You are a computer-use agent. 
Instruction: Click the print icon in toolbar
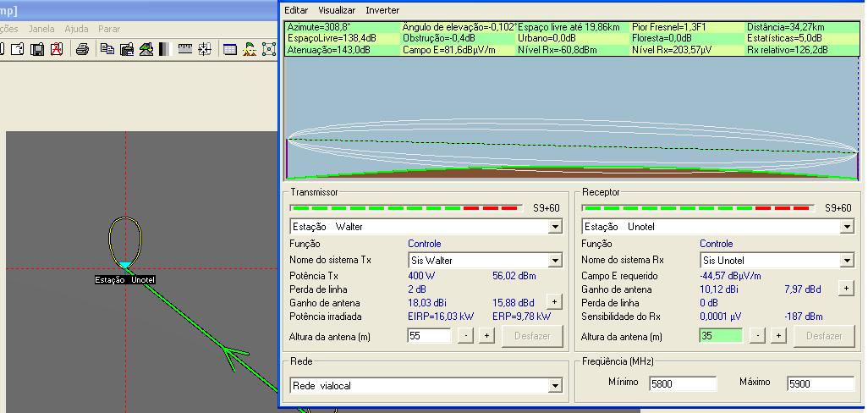click(x=82, y=49)
